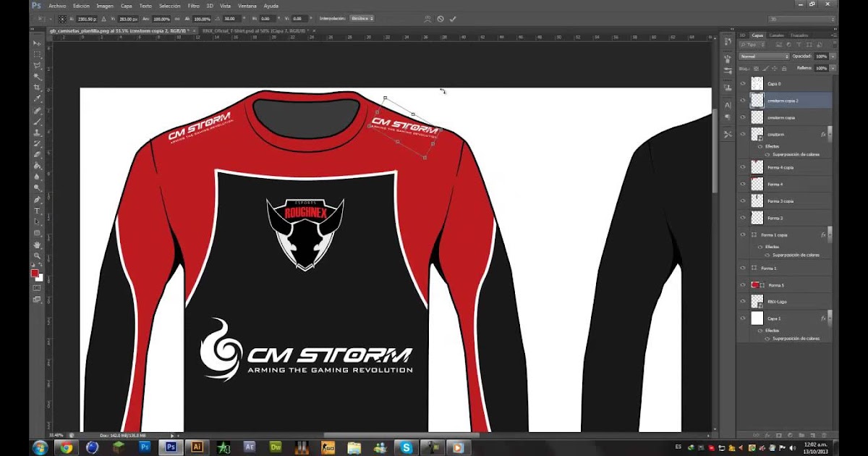Open the Imagen menu
This screenshot has width=868, height=456.
[105, 5]
